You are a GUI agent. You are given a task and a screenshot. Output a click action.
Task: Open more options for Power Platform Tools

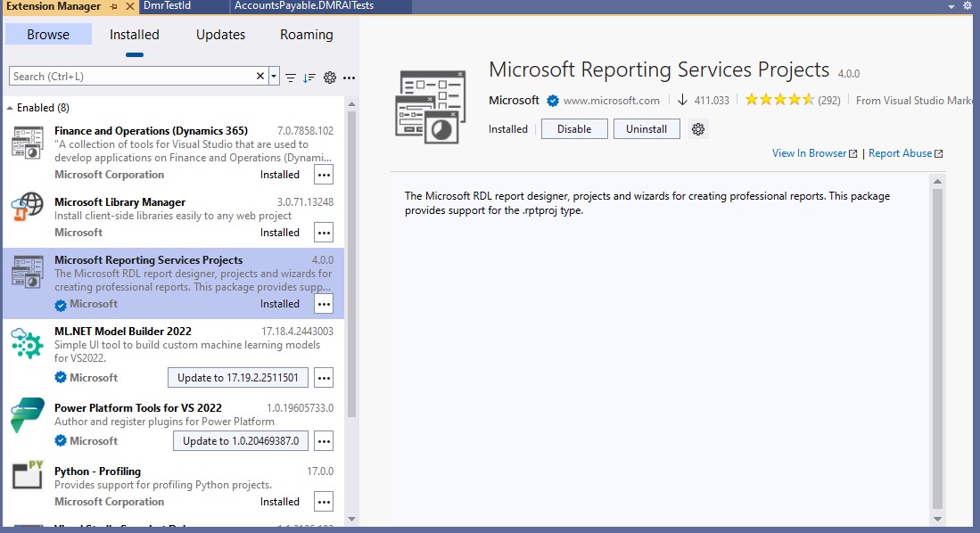pos(324,440)
